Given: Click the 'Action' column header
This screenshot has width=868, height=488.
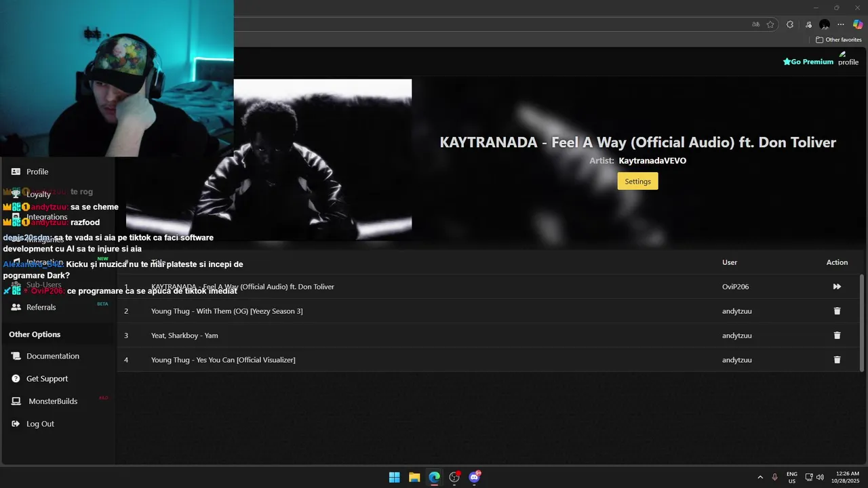Looking at the screenshot, I should pyautogui.click(x=837, y=262).
